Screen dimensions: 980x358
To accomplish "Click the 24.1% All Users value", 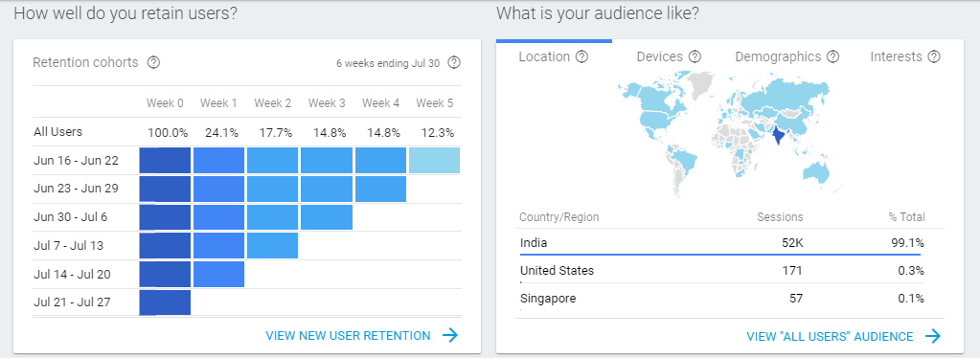I will 222,132.
